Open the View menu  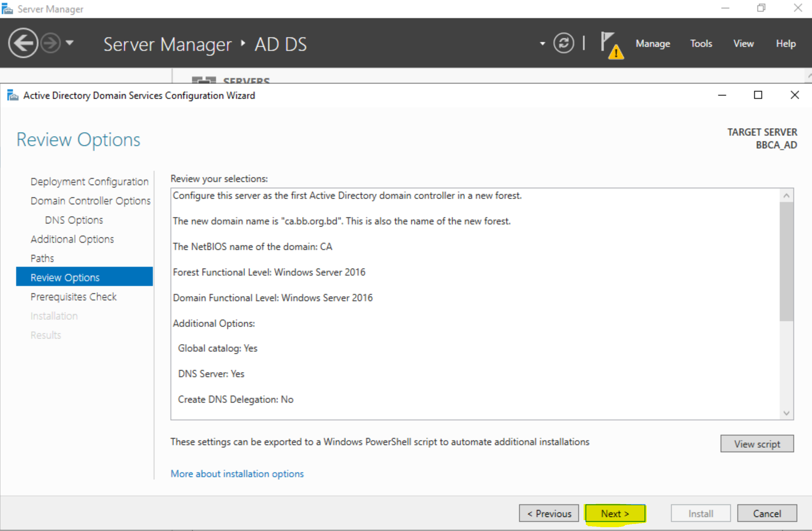click(744, 44)
